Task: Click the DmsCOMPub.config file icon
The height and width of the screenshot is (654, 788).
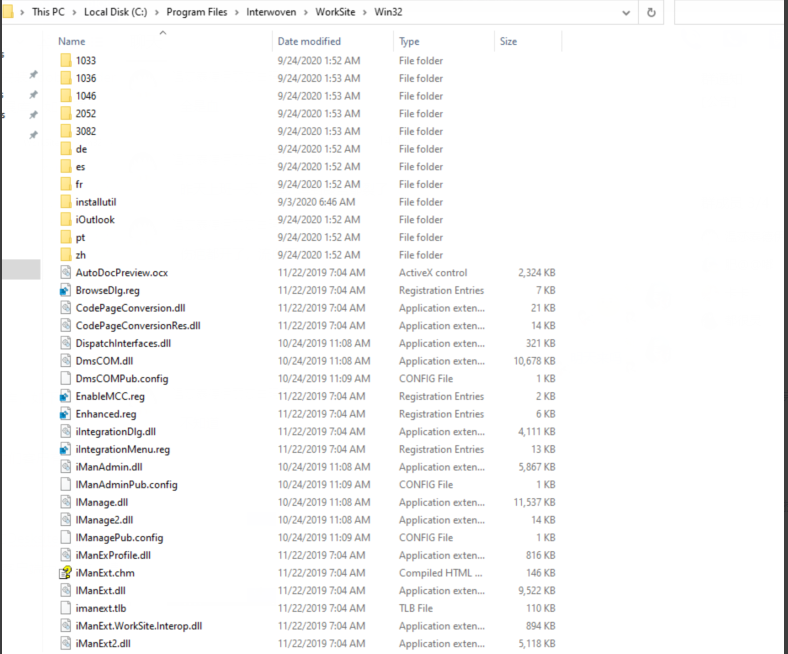Action: click(66, 378)
